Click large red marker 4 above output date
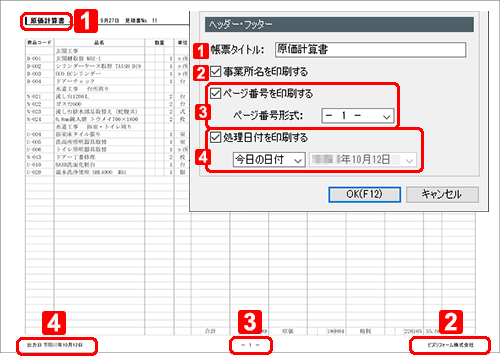 coord(54,323)
